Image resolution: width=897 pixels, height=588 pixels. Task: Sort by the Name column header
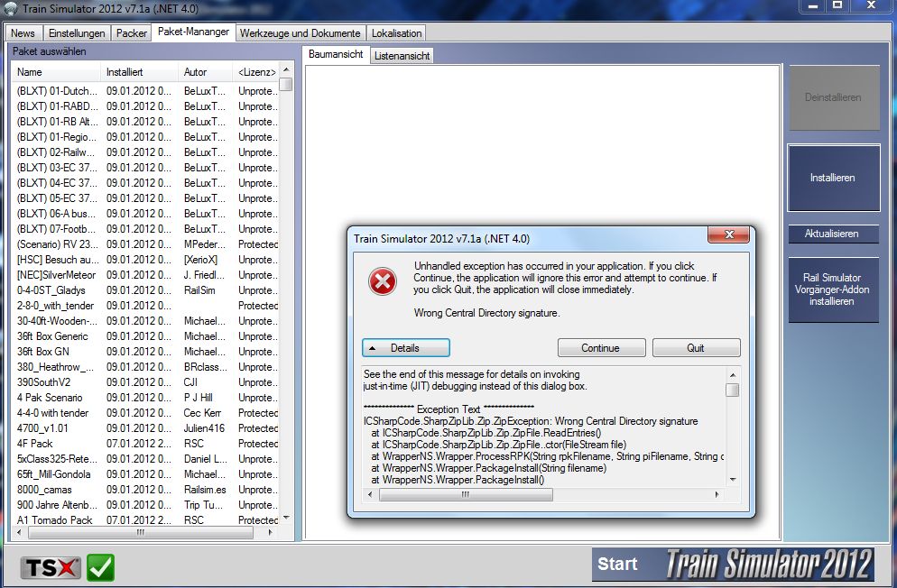pyautogui.click(x=55, y=72)
